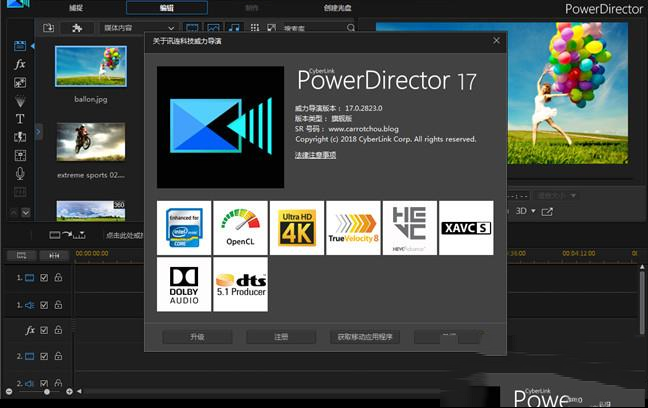
Task: Open the fx Effect Room in the sidebar
Action: pos(19,64)
